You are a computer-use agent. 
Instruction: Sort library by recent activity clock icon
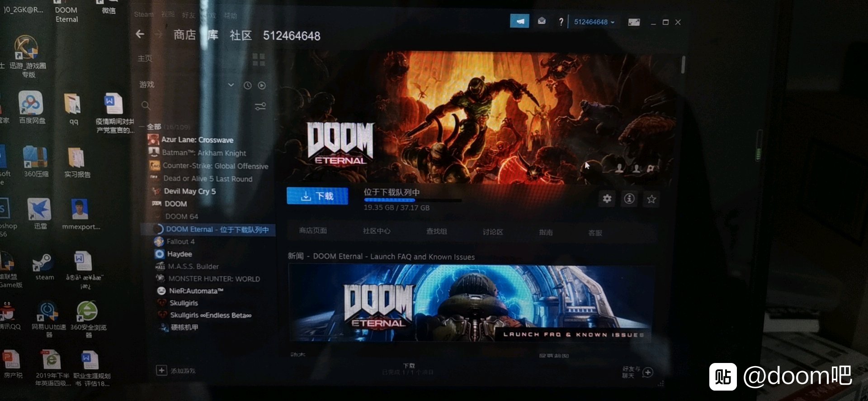248,85
